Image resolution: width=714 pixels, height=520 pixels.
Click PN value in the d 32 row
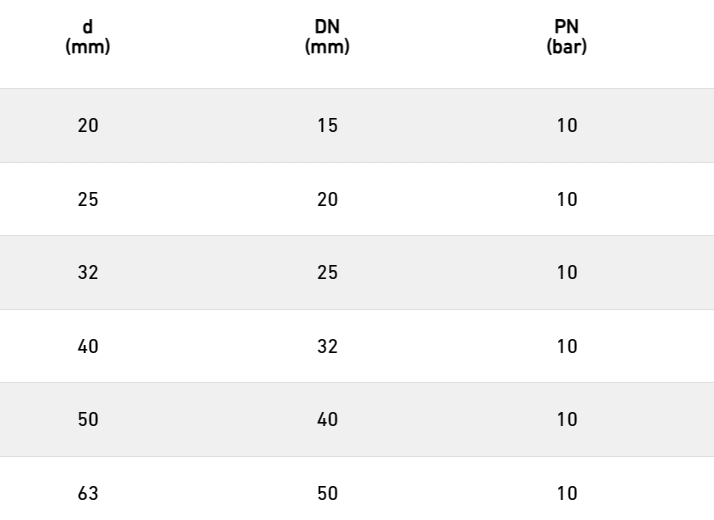coord(567,273)
